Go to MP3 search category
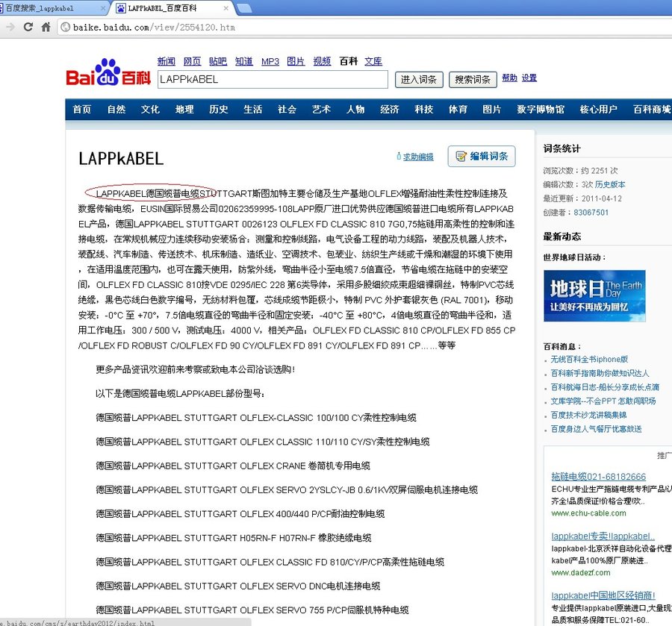The height and width of the screenshot is (626, 672). 270,61
